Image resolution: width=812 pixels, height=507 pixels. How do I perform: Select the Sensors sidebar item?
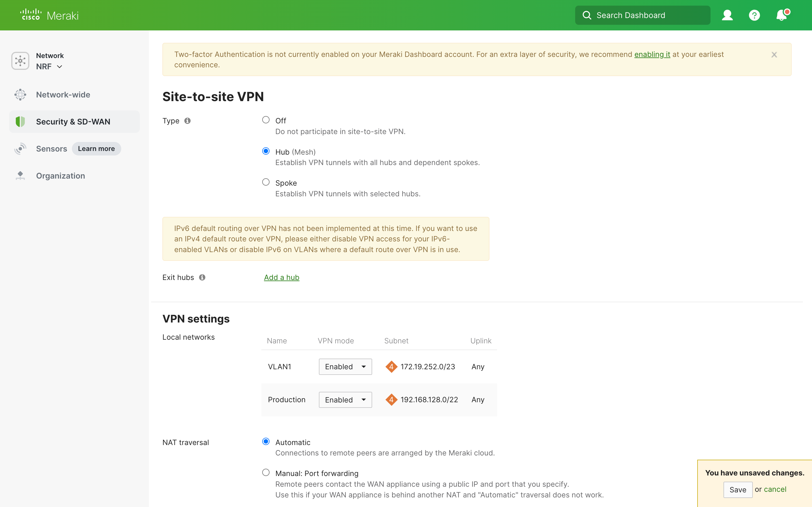(51, 148)
